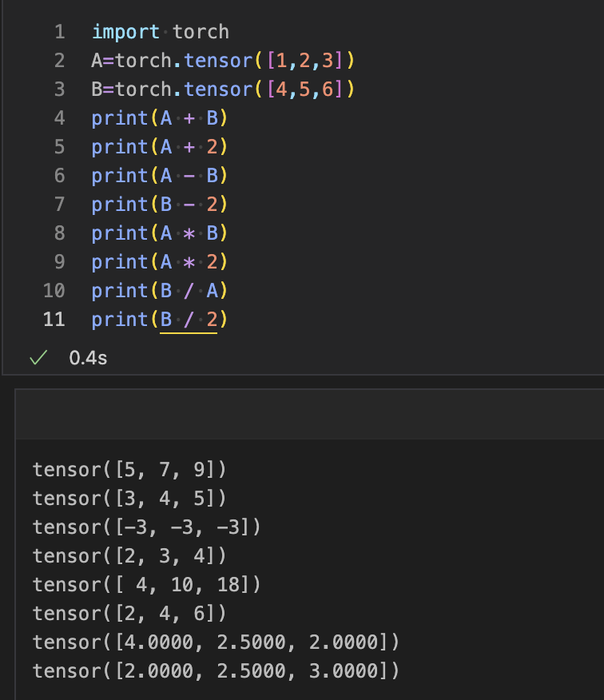Image resolution: width=604 pixels, height=700 pixels.
Task: Click the print(A - B) statement
Action: (160, 176)
